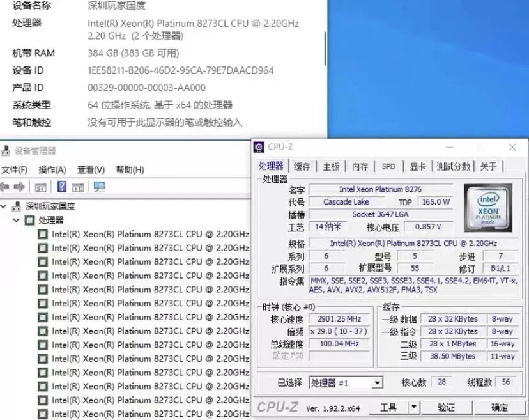The width and height of the screenshot is (529, 420).
Task: Click the scrollbar of the system info page
Action: tap(325, 49)
